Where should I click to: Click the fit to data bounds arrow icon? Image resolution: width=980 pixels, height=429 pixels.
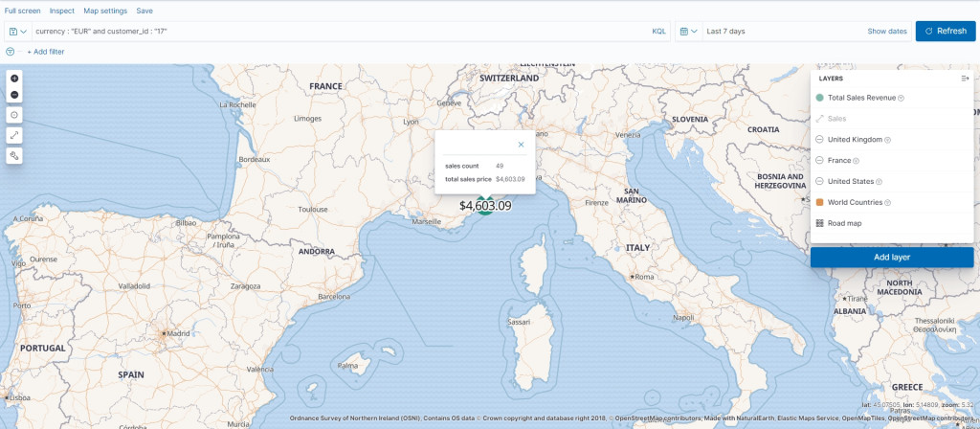tap(14, 135)
